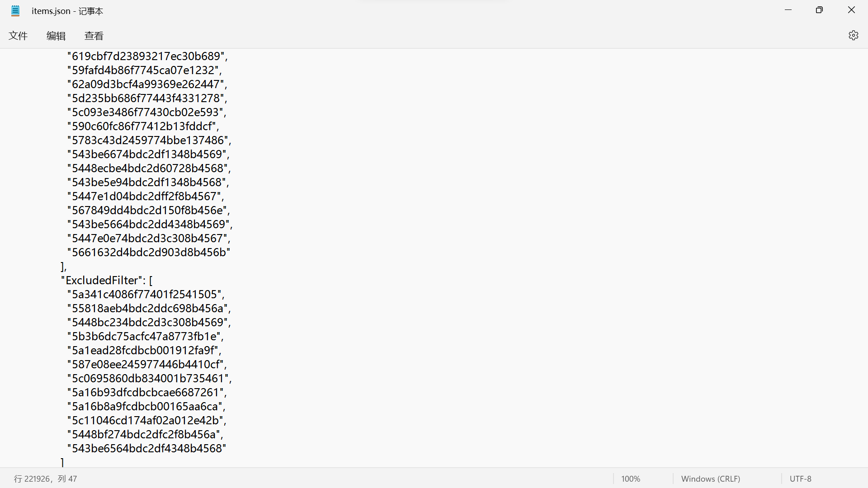Open the 编辑 menu
The image size is (868, 488).
coord(56,36)
